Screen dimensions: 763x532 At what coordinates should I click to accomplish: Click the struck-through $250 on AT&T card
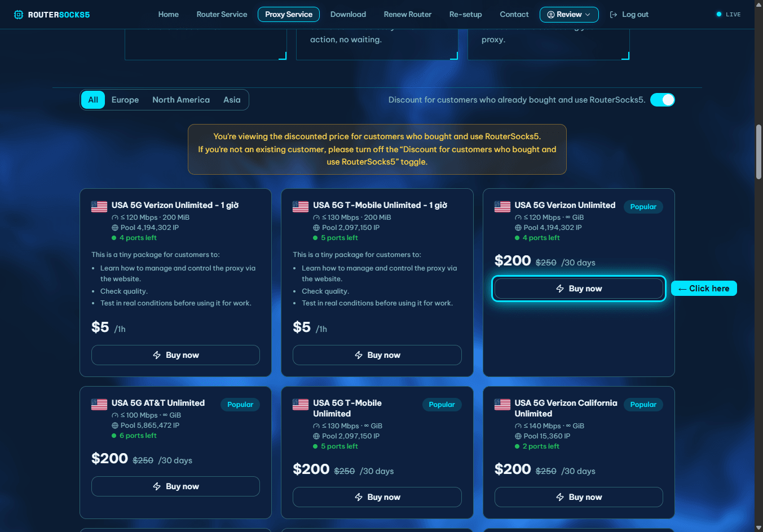coord(143,460)
